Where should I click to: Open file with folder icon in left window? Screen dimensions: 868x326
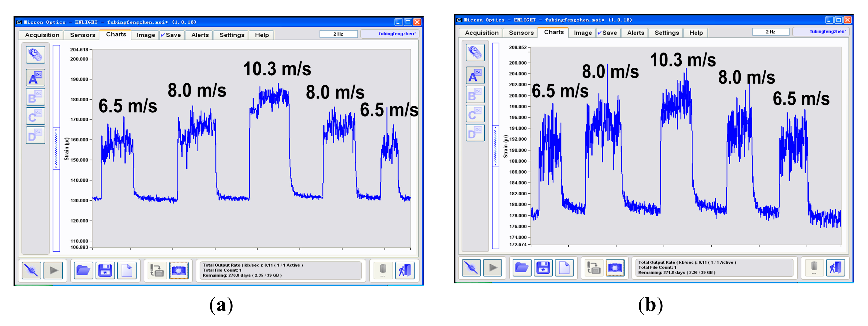click(x=83, y=270)
